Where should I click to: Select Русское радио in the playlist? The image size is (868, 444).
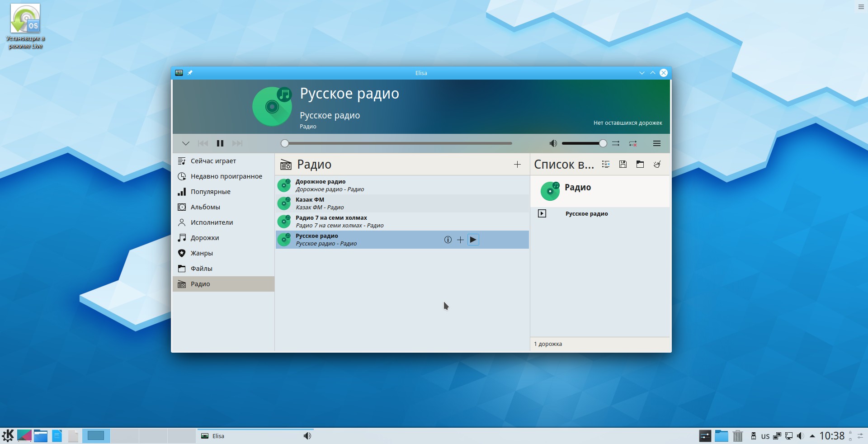[600, 214]
